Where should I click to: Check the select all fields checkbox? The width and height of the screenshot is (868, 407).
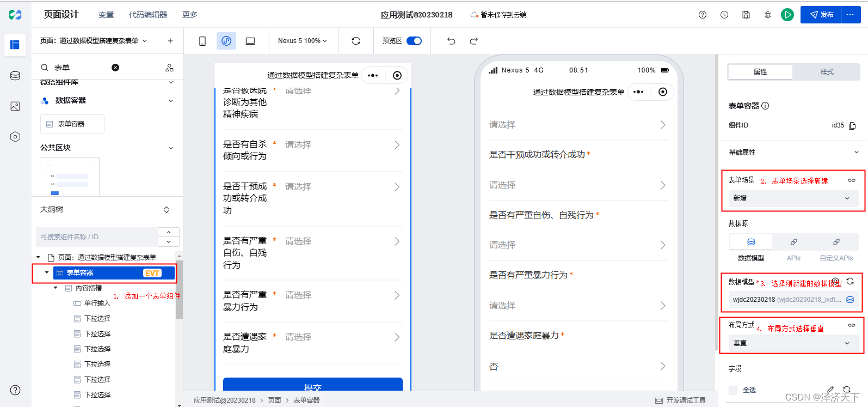pyautogui.click(x=733, y=390)
